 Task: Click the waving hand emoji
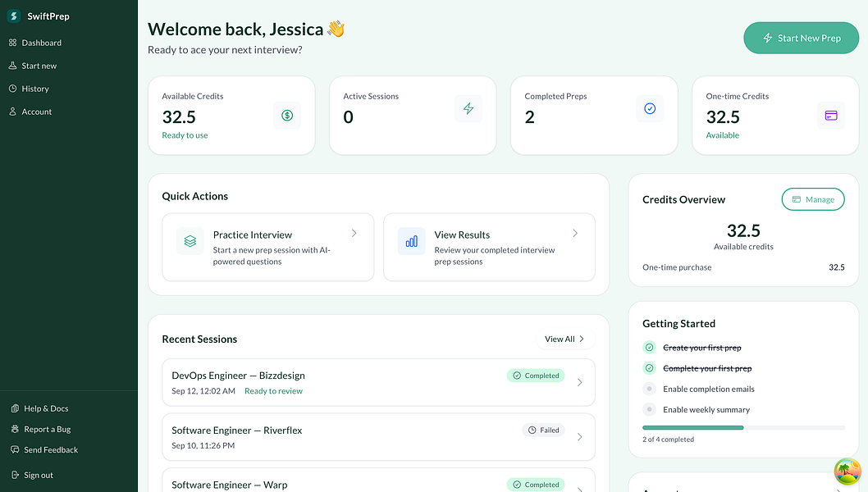336,29
